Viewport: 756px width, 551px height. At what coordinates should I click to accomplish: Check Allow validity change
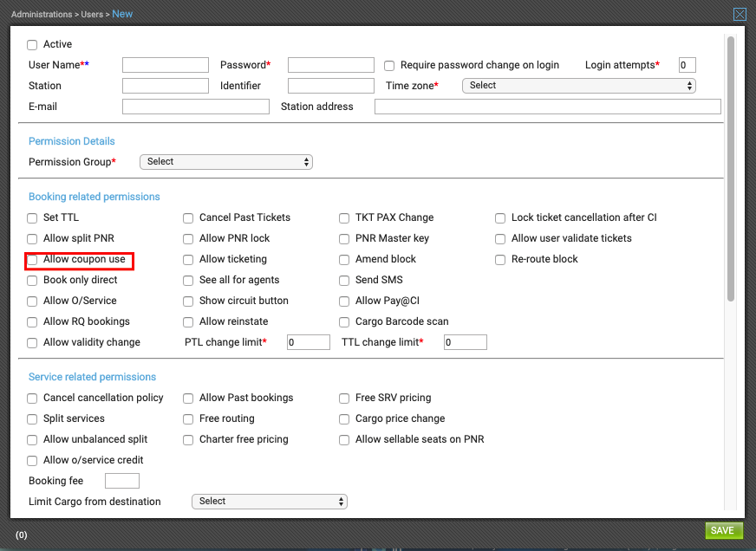pyautogui.click(x=32, y=342)
